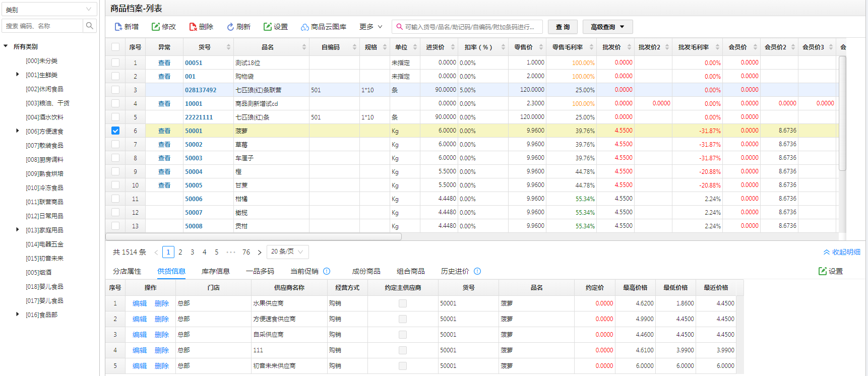Toggle 约定主供应商 checkbox for 初音未来供应商

tap(402, 366)
